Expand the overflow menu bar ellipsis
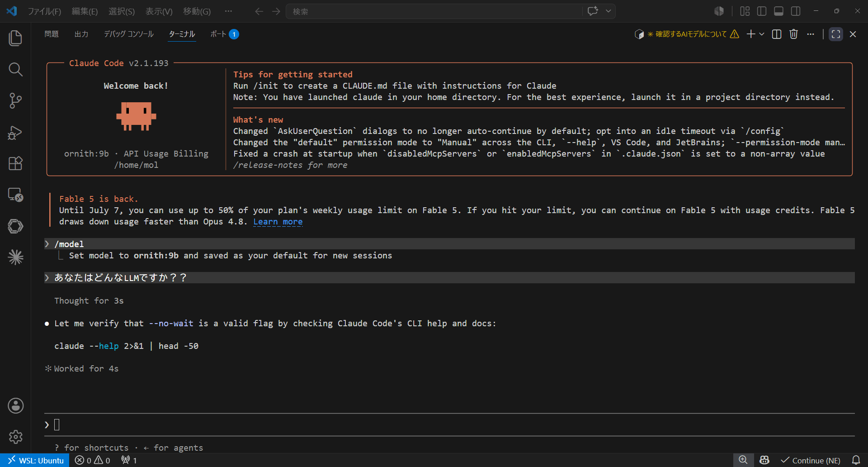The width and height of the screenshot is (868, 467). click(x=228, y=11)
